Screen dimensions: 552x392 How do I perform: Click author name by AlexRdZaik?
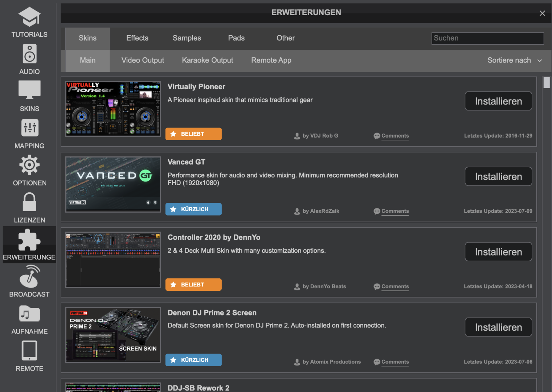321,211
